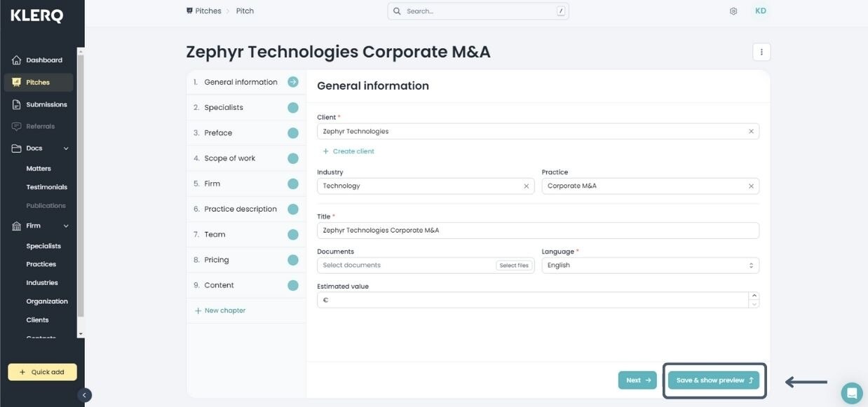Open Specialists under Firm in sidebar
Image resolution: width=868 pixels, height=407 pixels.
[43, 246]
